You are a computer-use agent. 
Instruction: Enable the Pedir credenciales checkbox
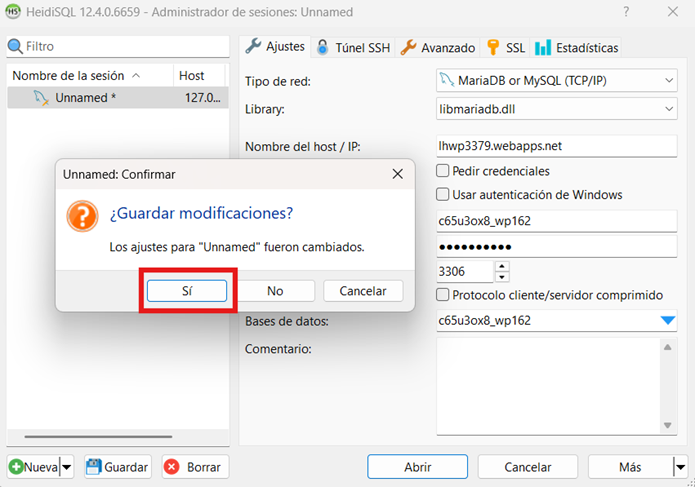point(442,171)
